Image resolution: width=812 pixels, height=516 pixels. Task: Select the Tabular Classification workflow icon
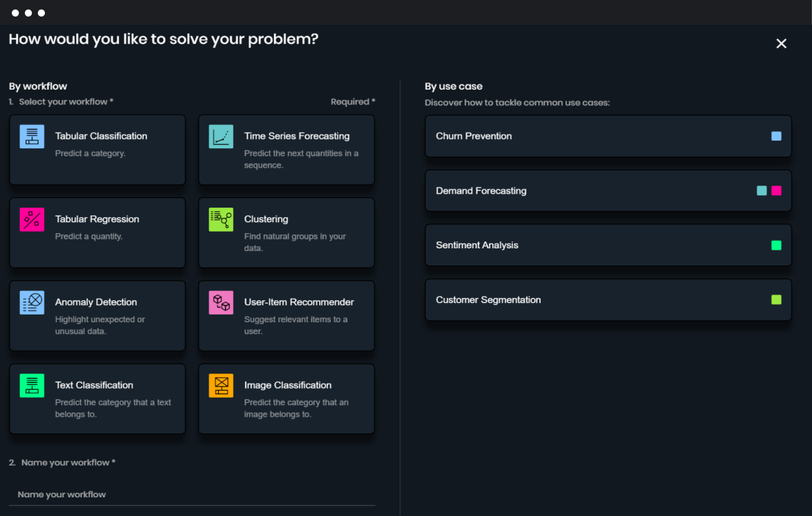32,136
